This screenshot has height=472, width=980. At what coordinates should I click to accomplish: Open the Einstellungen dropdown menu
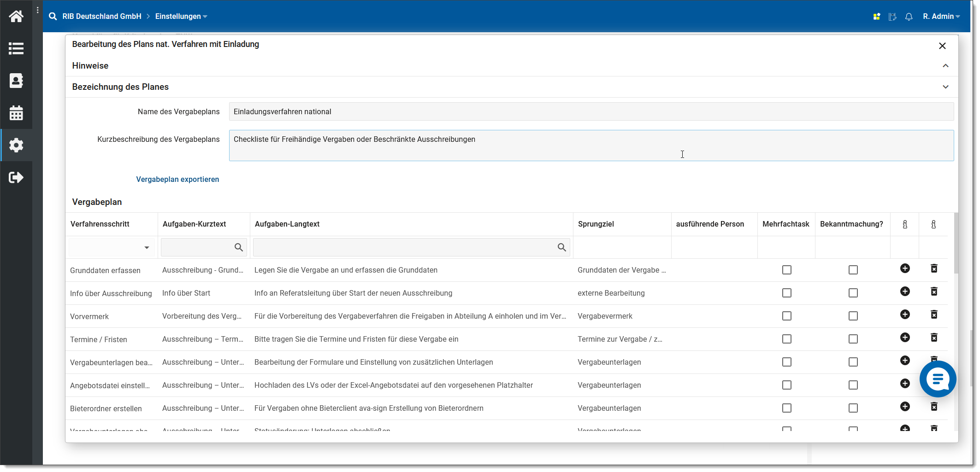pyautogui.click(x=181, y=17)
